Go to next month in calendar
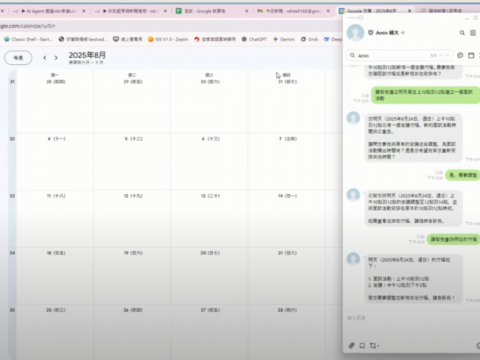Image resolution: width=480 pixels, height=360 pixels. pyautogui.click(x=56, y=58)
